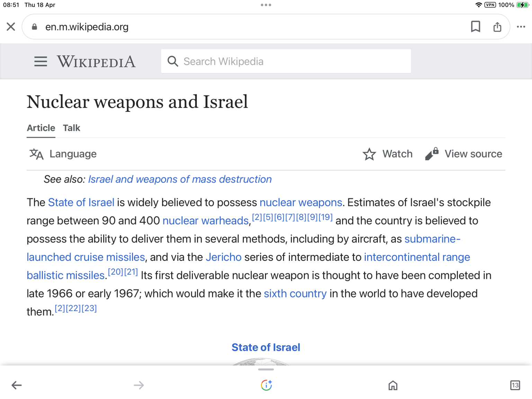The height and width of the screenshot is (399, 532).
Task: Tap the bottom sheet drag handle
Action: point(266,370)
